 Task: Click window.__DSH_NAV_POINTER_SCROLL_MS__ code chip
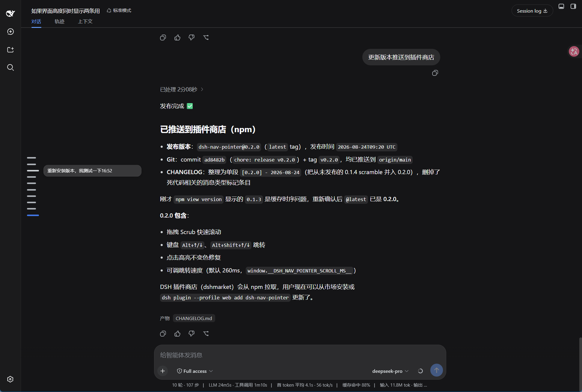300,271
